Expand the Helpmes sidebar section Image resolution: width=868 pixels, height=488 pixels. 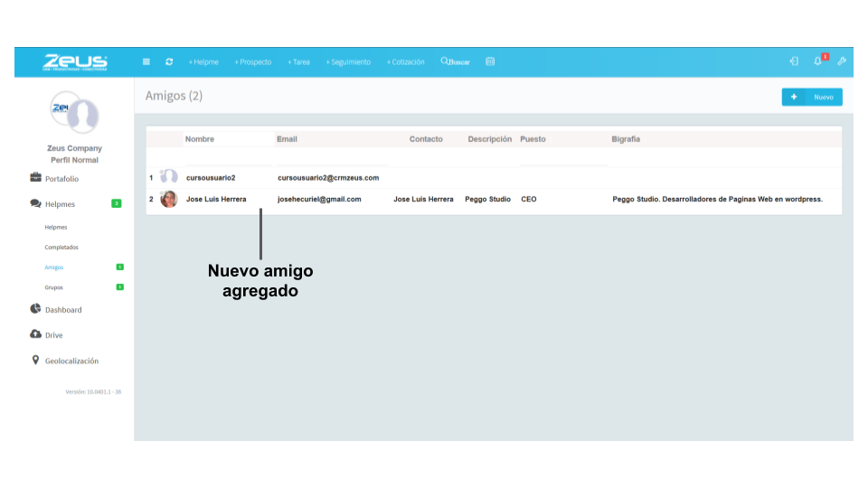pos(60,204)
